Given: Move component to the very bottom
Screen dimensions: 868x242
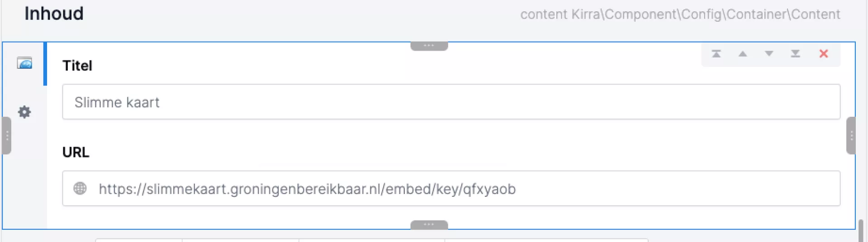Looking at the screenshot, I should pos(795,54).
